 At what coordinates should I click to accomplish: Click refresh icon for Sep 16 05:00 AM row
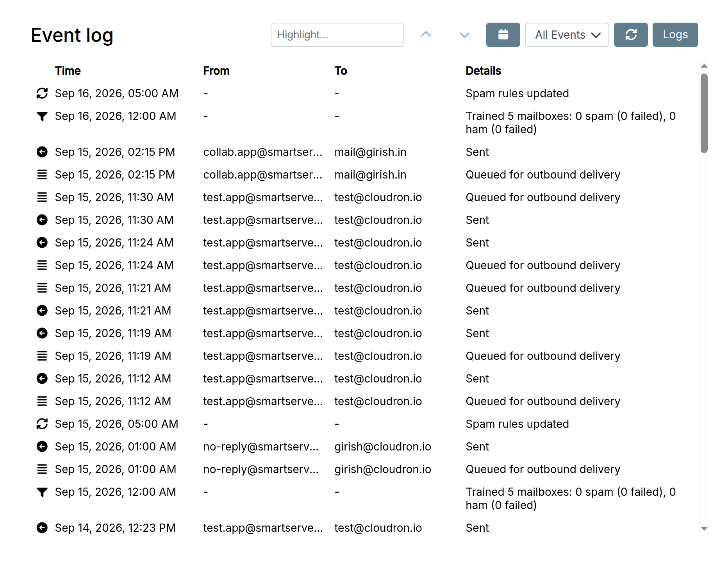tap(42, 93)
